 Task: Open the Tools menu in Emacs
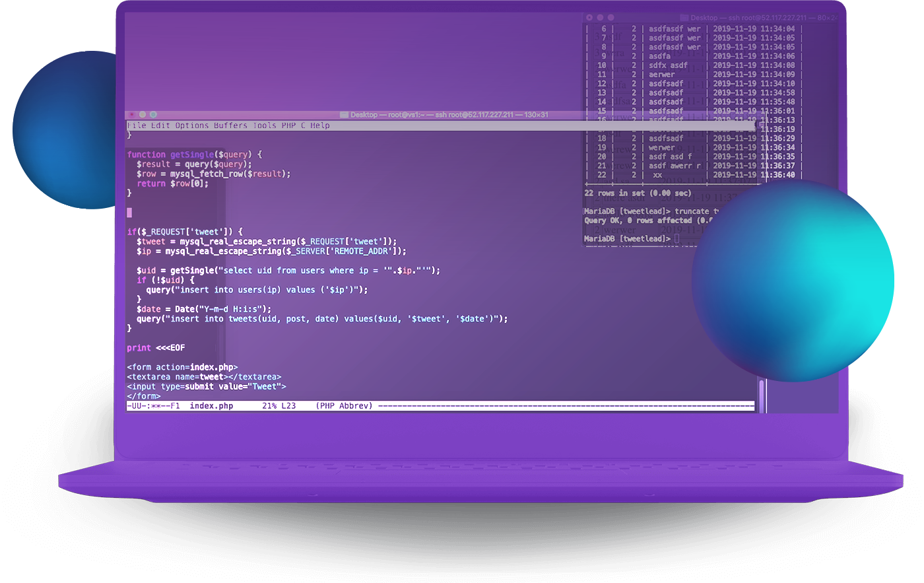[265, 125]
